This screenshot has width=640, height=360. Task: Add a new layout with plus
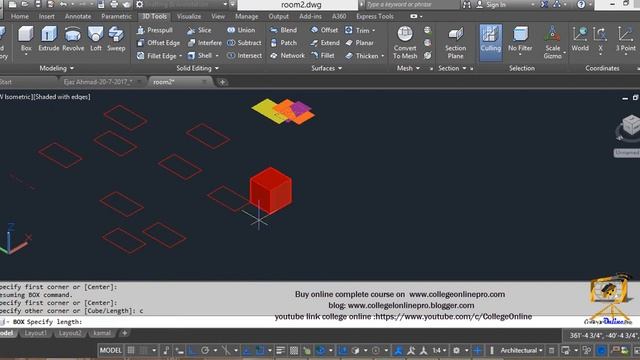pyautogui.click(x=124, y=333)
